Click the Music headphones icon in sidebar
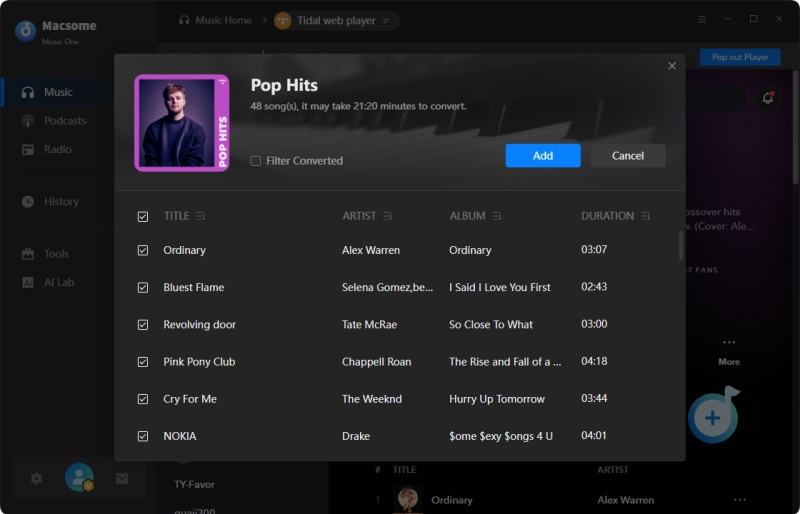This screenshot has width=800, height=514. 28,92
